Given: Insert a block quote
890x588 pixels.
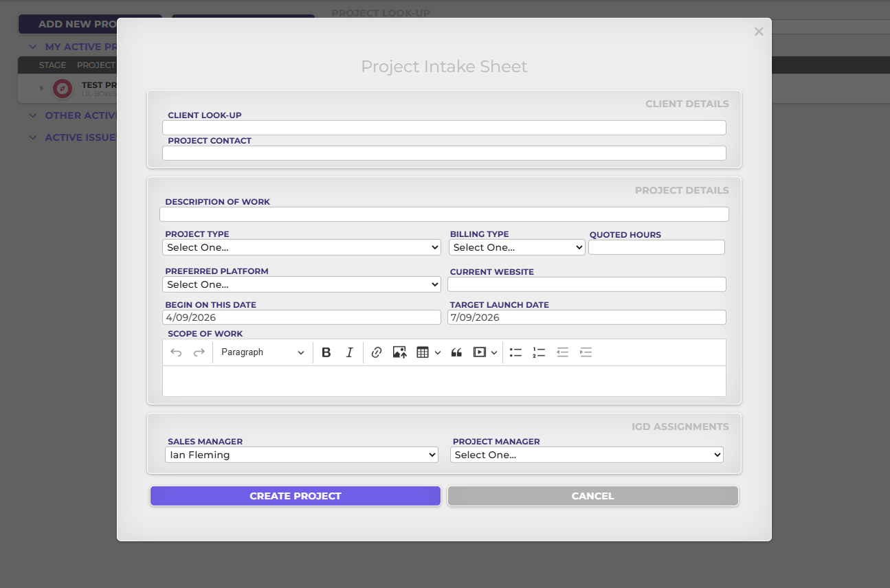Looking at the screenshot, I should 456,352.
